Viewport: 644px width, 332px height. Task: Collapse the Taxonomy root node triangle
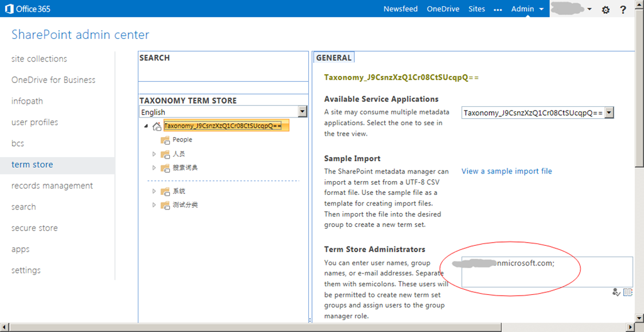point(146,126)
